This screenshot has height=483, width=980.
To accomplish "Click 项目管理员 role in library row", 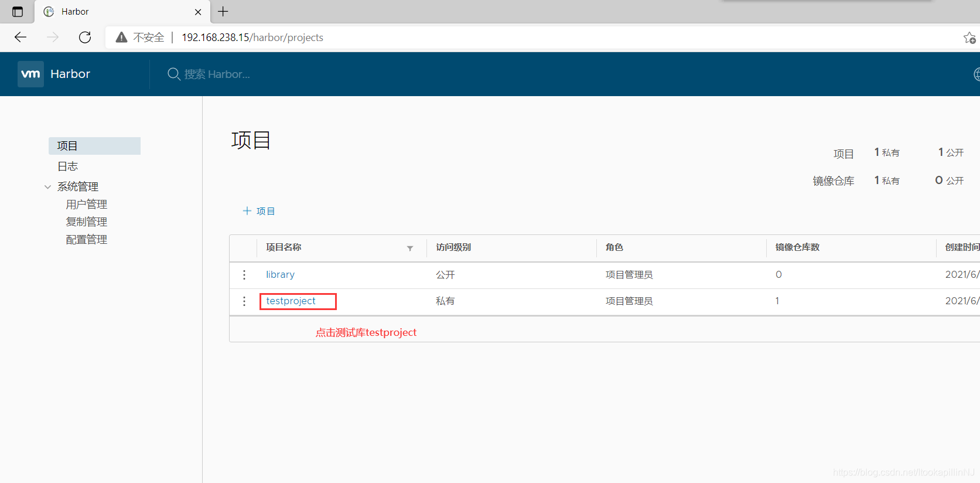I will coord(629,275).
